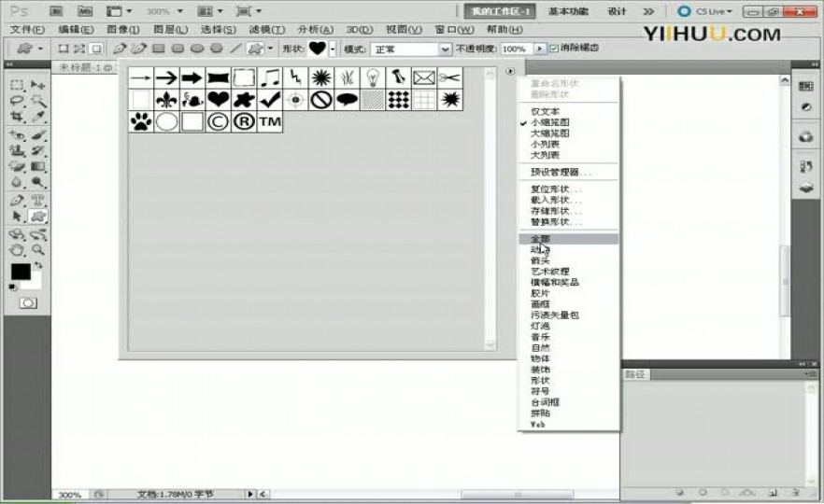This screenshot has height=504, width=824.
Task: Select the Move tool
Action: point(37,85)
